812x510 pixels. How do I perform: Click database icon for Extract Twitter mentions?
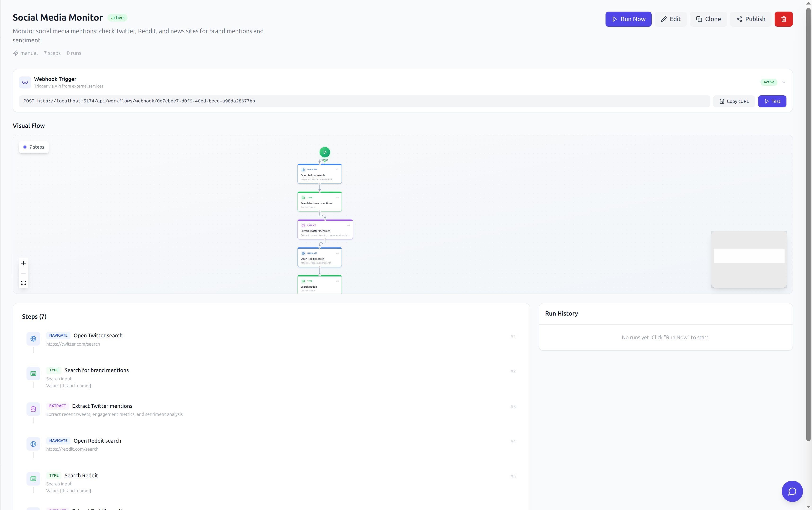click(33, 409)
